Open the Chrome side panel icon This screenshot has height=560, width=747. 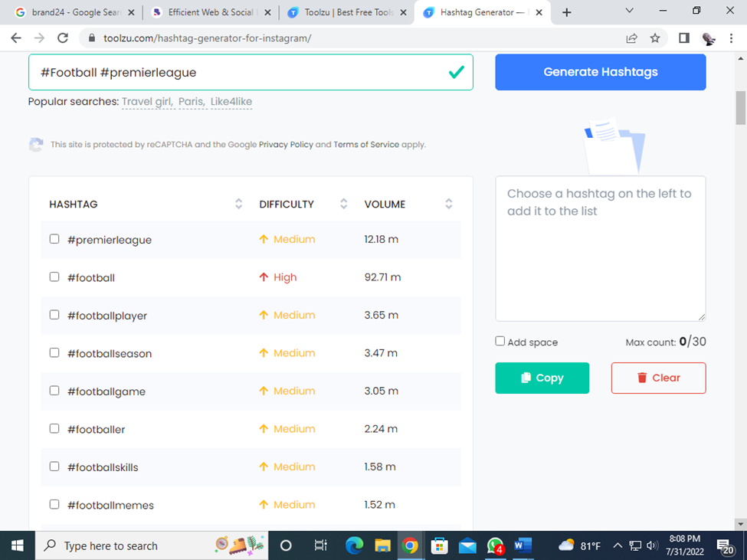pyautogui.click(x=684, y=38)
